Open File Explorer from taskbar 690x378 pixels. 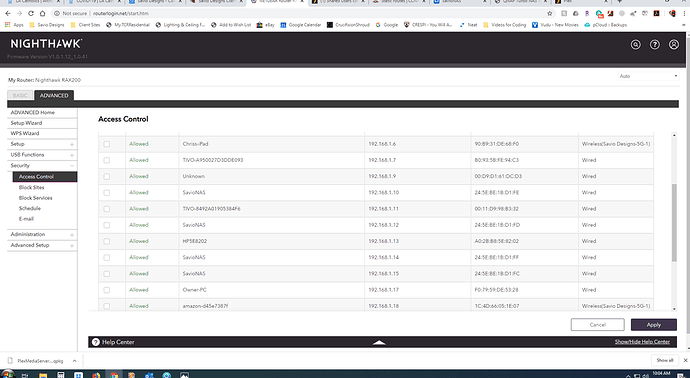pyautogui.click(x=43, y=375)
